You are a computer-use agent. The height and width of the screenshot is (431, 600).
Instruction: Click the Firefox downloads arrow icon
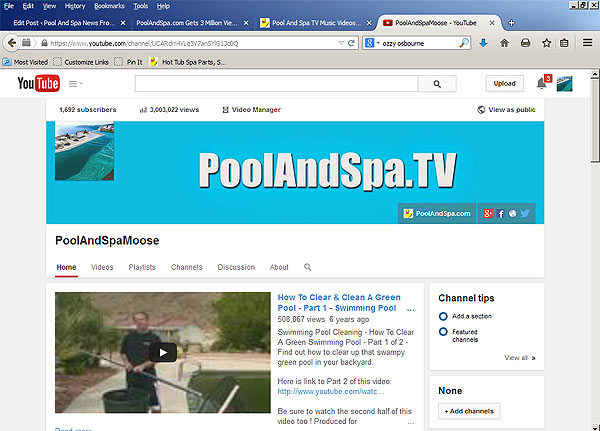[x=483, y=43]
